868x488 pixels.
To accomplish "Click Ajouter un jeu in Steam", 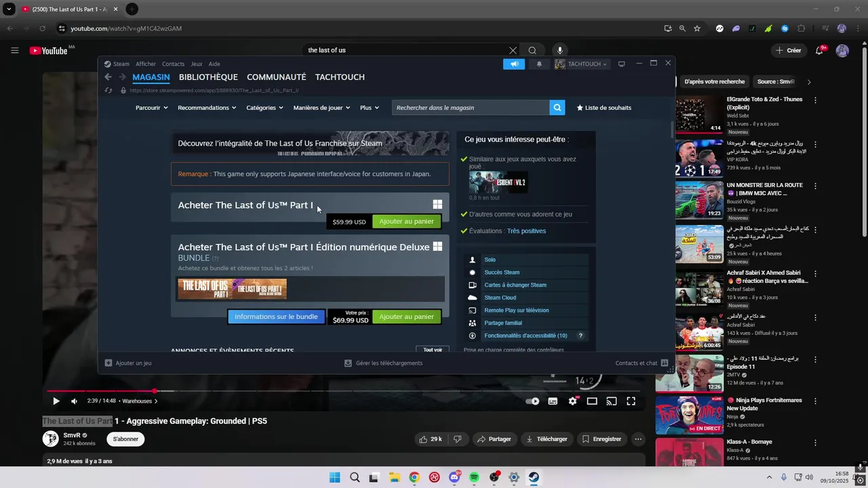I will pos(128,363).
